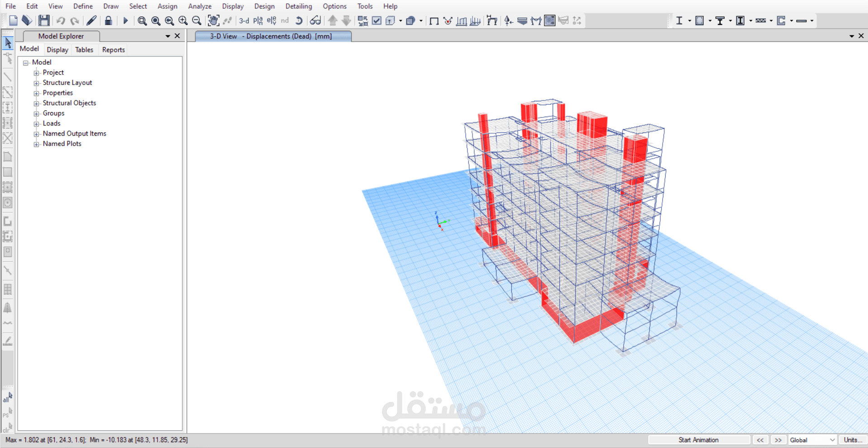Open dropdown arrow beside steel I-section icon
Viewport: 868px width, 448px height.
click(689, 20)
